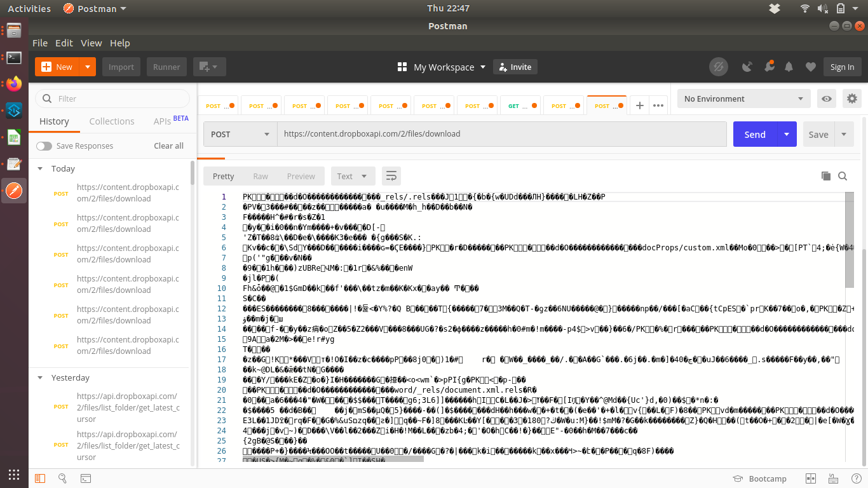Open Find and Replace in status bar

point(62,478)
